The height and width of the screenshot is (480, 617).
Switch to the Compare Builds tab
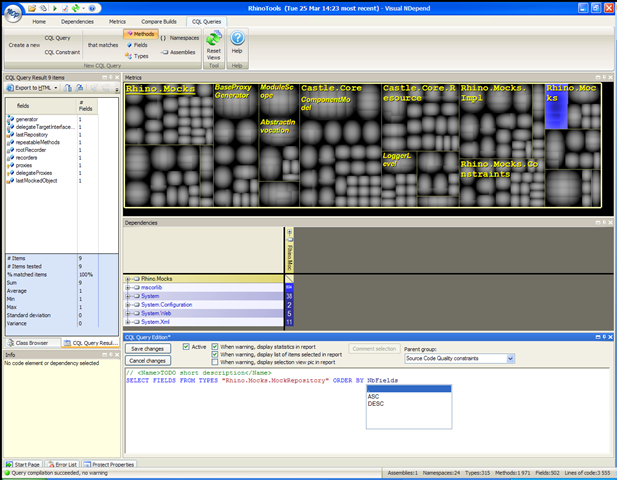[x=159, y=22]
